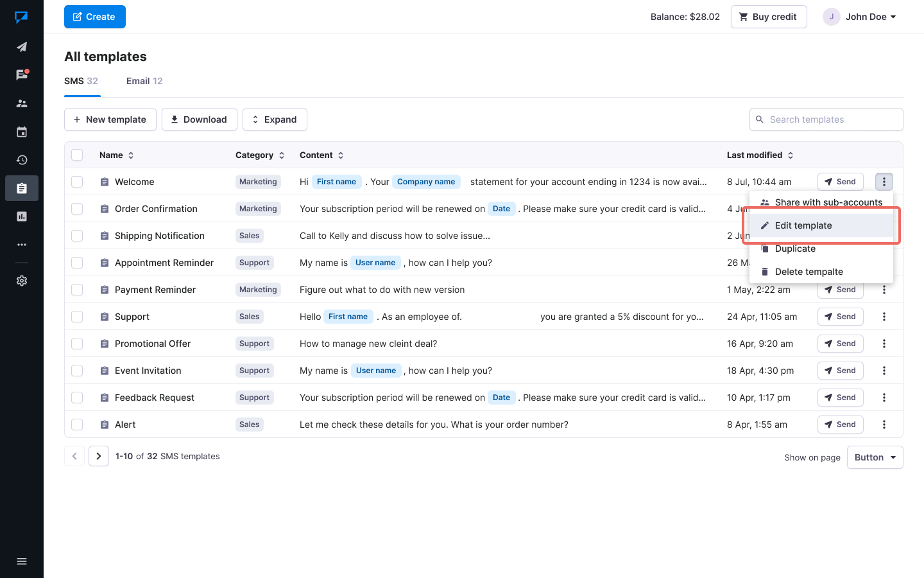Open the calendar icon in sidebar

pyautogui.click(x=22, y=132)
